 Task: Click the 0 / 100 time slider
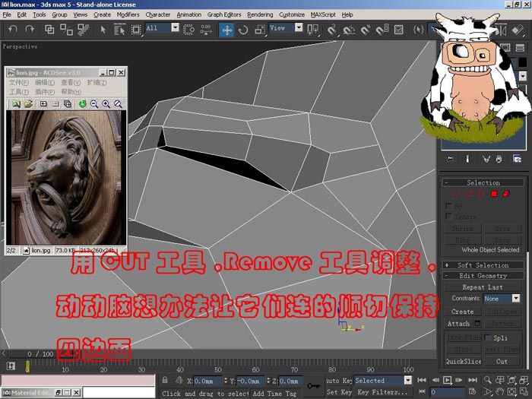pyautogui.click(x=41, y=354)
